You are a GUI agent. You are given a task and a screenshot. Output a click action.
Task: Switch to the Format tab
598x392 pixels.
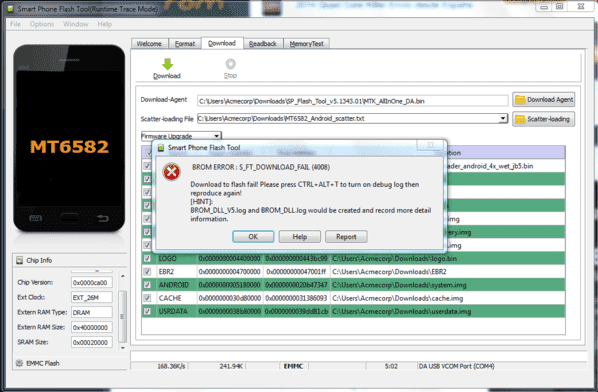(185, 43)
